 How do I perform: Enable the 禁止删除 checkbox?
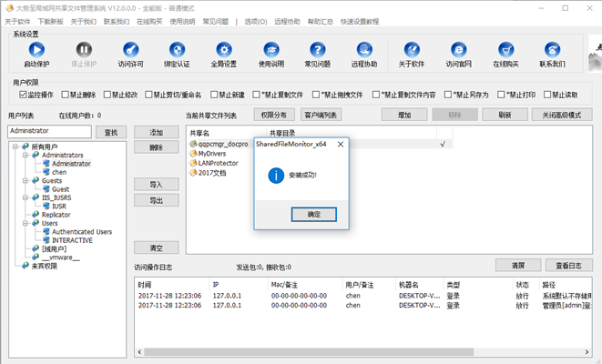point(66,95)
